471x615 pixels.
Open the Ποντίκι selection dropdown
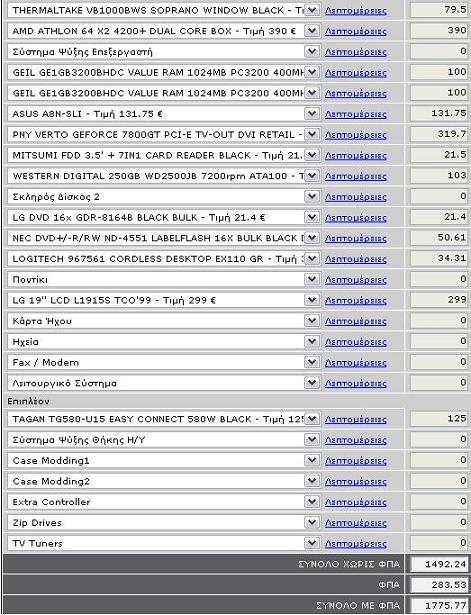(312, 279)
